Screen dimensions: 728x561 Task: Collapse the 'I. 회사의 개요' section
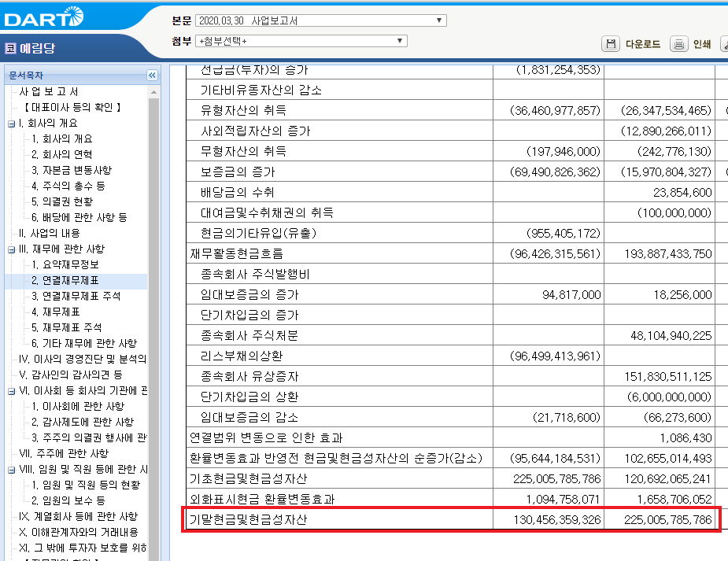coord(13,123)
